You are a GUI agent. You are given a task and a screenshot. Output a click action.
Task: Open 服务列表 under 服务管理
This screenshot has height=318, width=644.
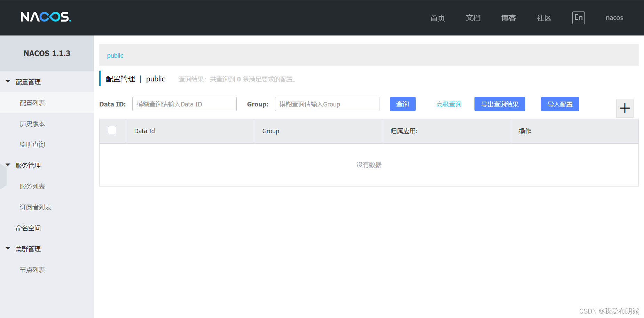point(32,186)
